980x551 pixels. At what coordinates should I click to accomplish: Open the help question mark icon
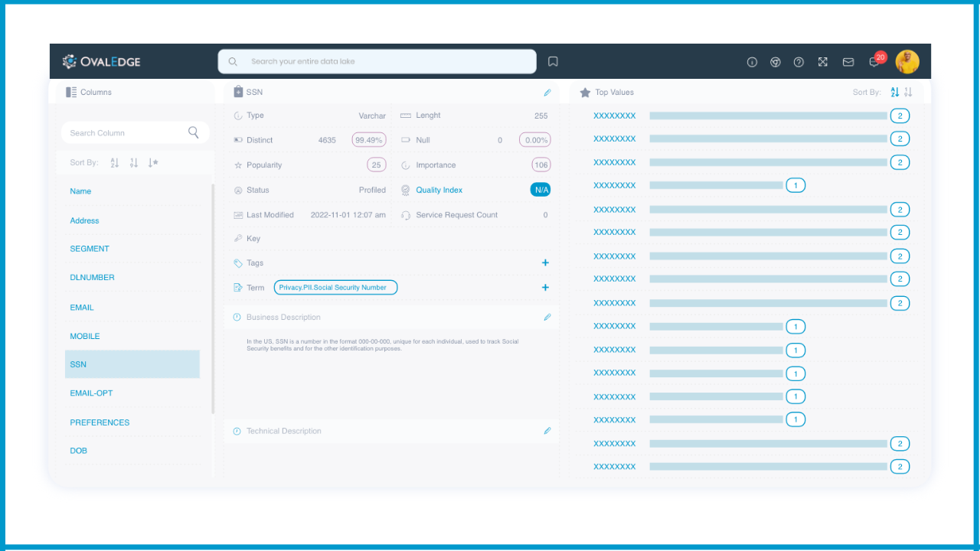[799, 62]
